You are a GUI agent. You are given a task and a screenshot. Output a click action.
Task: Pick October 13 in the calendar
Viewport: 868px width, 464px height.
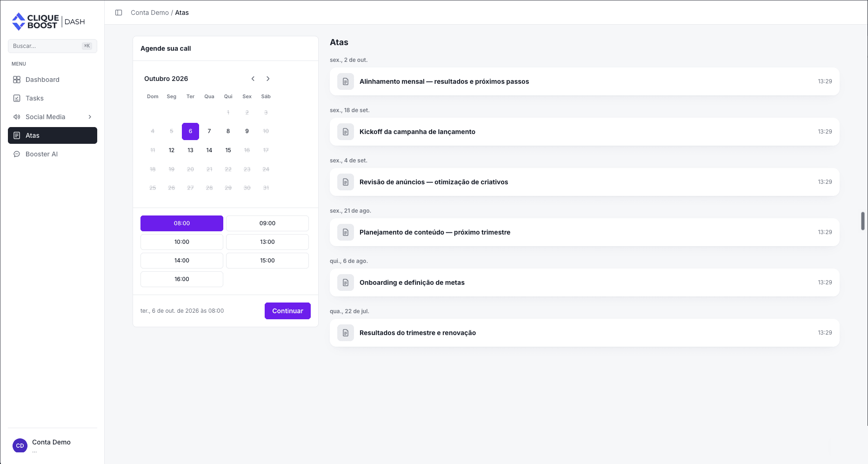tap(190, 150)
